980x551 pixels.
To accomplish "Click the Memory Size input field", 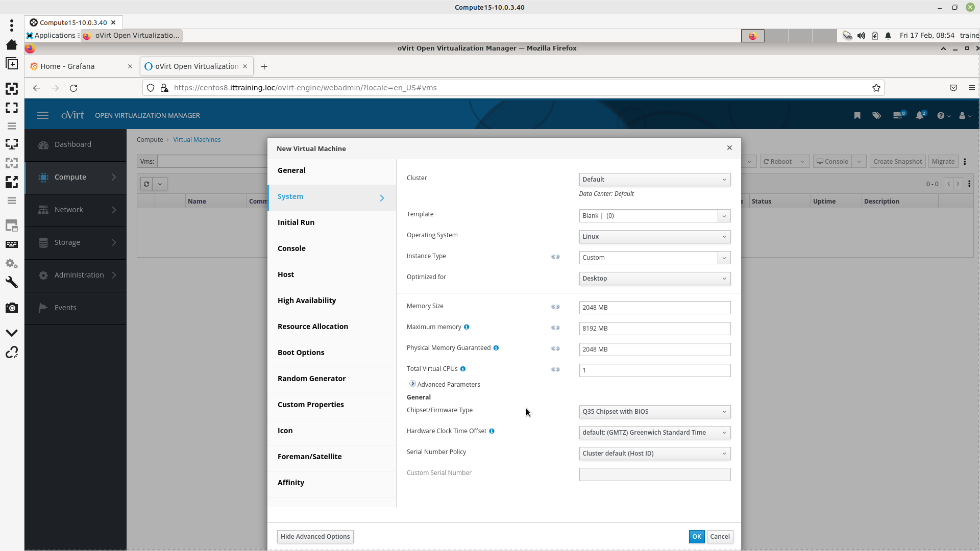I will point(654,308).
